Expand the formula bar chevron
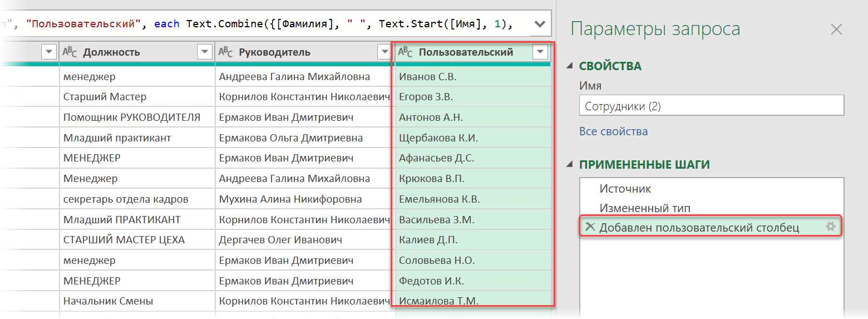 click(x=539, y=24)
